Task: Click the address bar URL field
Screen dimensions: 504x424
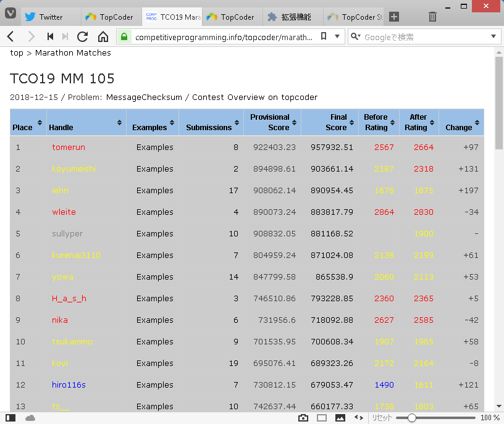Action: tap(224, 37)
